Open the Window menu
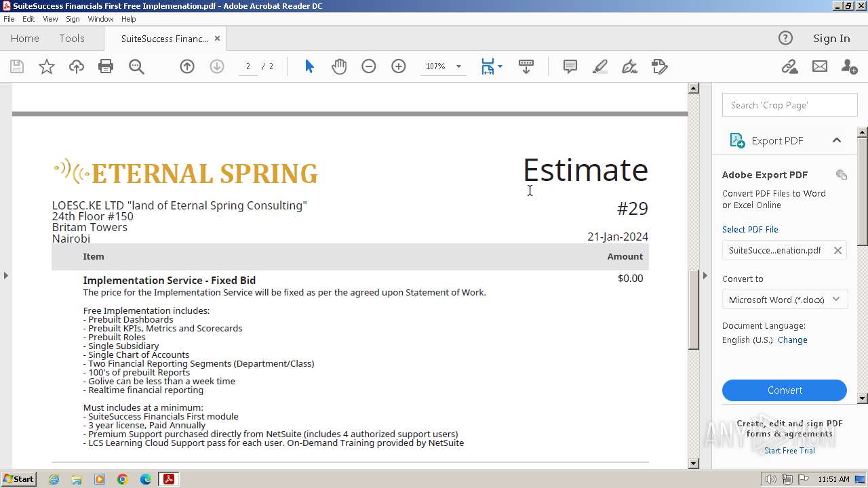 [100, 19]
